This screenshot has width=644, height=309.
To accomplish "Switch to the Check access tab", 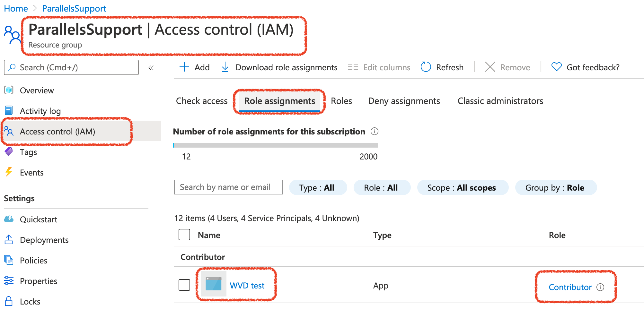I will click(x=202, y=101).
